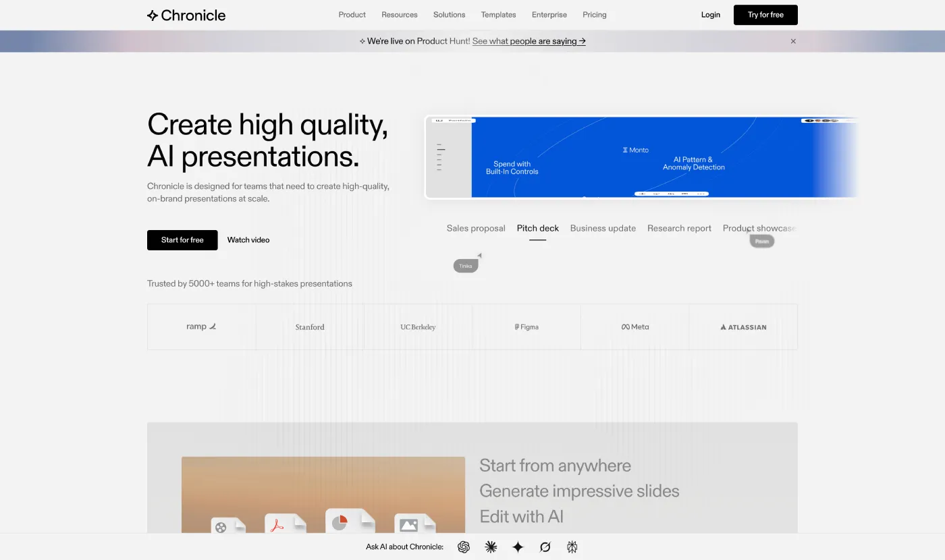This screenshot has width=945, height=560.
Task: Click the Chronicle logo in the header
Action: (186, 15)
